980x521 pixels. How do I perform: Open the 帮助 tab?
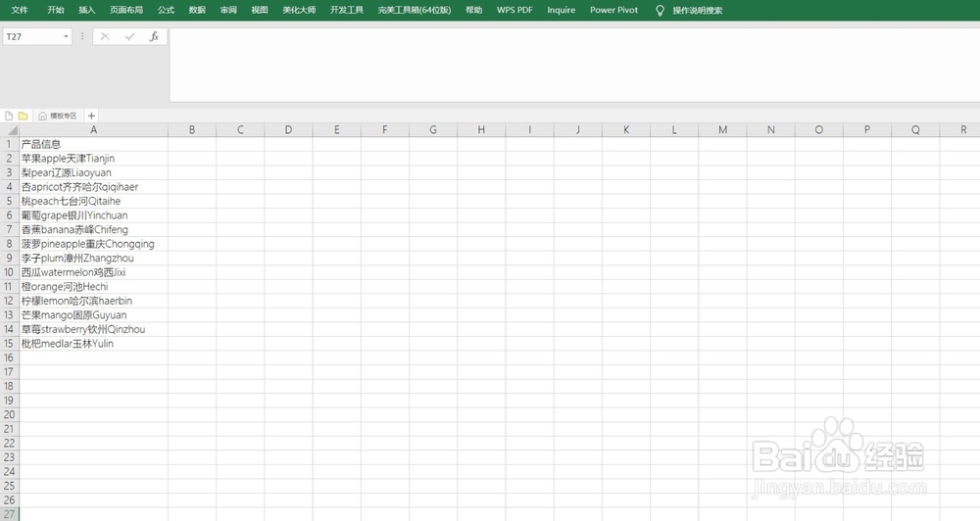coord(474,10)
